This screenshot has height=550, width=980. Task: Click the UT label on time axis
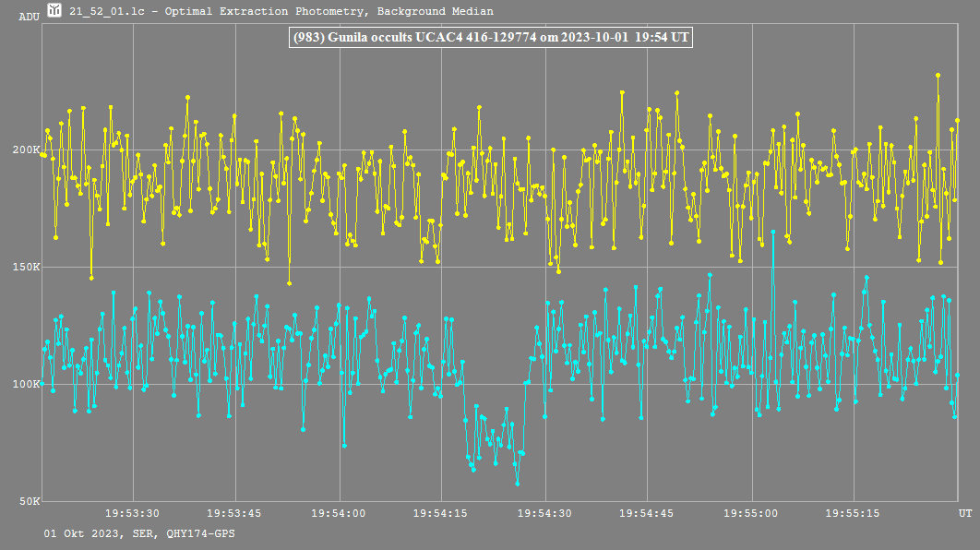(x=964, y=513)
